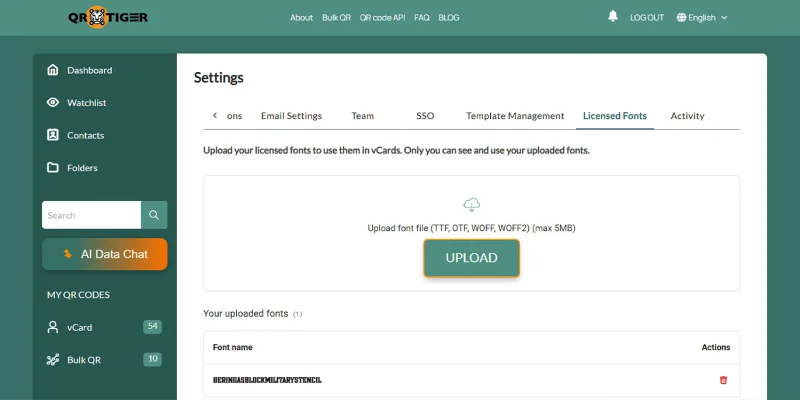The image size is (800, 400).
Task: Open the FAQ link
Action: coord(421,17)
